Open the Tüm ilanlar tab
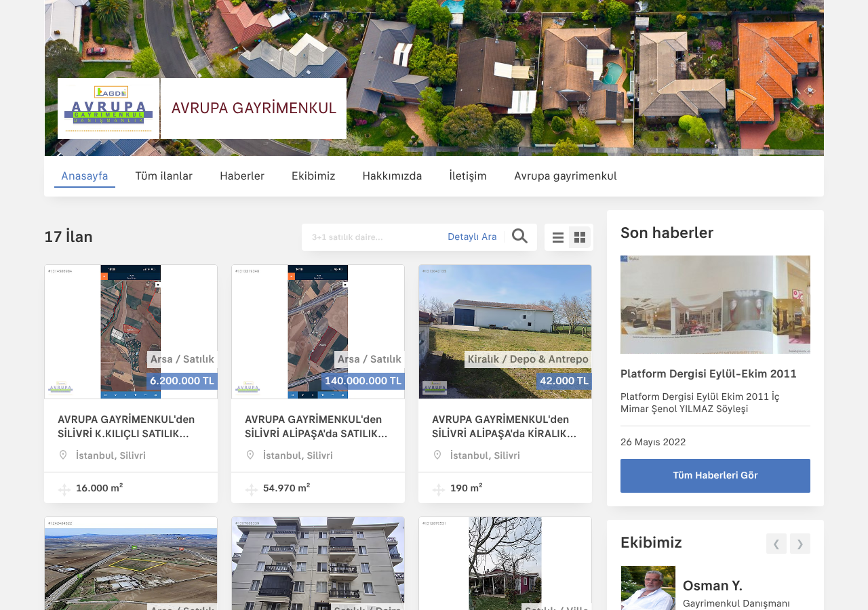The height and width of the screenshot is (610, 868). click(x=164, y=176)
